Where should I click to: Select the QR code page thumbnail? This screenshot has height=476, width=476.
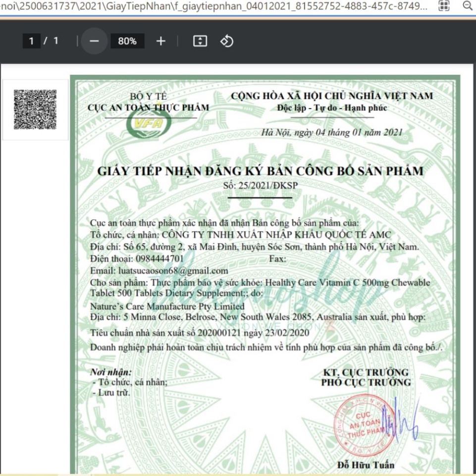point(35,109)
